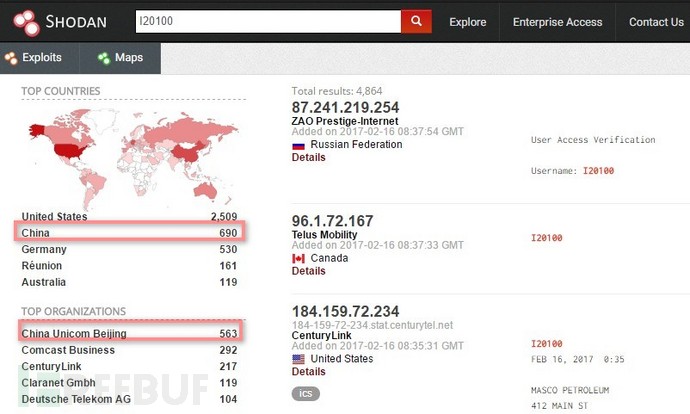The image size is (690, 414).
Task: Filter by CenturyLink in Top Organizations
Action: (x=51, y=366)
